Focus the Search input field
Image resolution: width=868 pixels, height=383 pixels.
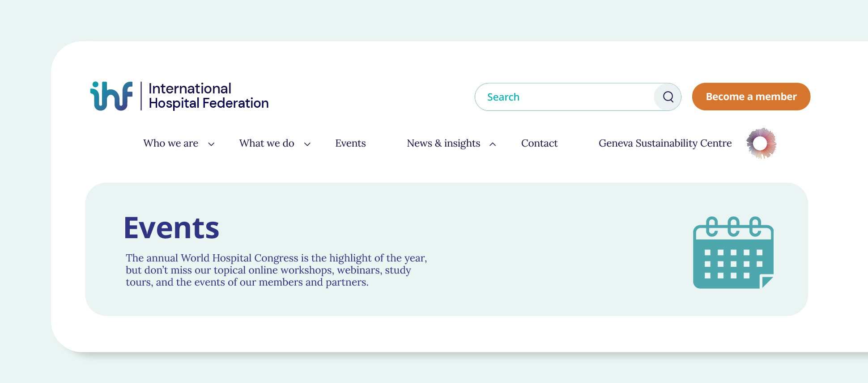[x=565, y=97]
